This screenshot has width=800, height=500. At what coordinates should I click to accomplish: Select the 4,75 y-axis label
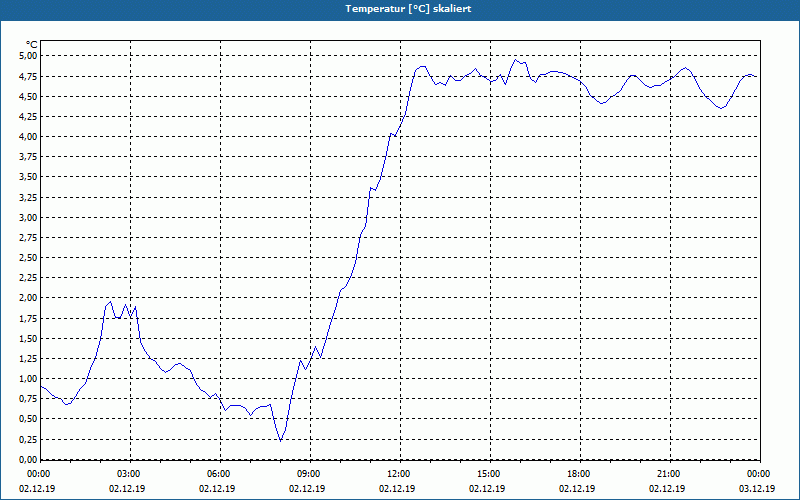coord(28,77)
